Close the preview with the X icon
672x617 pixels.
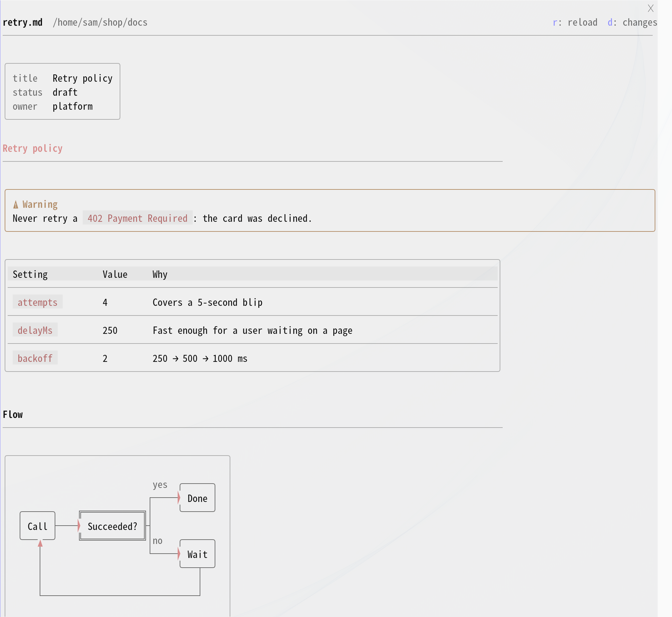pyautogui.click(x=650, y=8)
